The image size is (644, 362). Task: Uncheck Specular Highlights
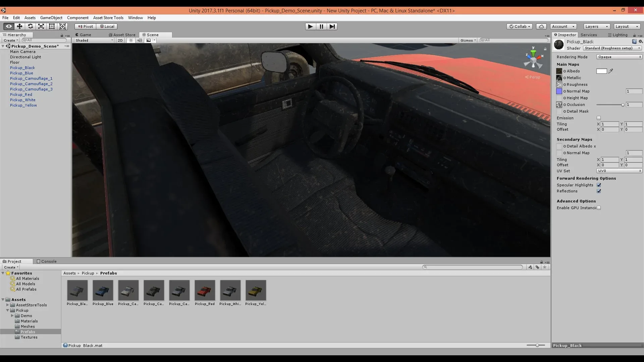pyautogui.click(x=599, y=185)
